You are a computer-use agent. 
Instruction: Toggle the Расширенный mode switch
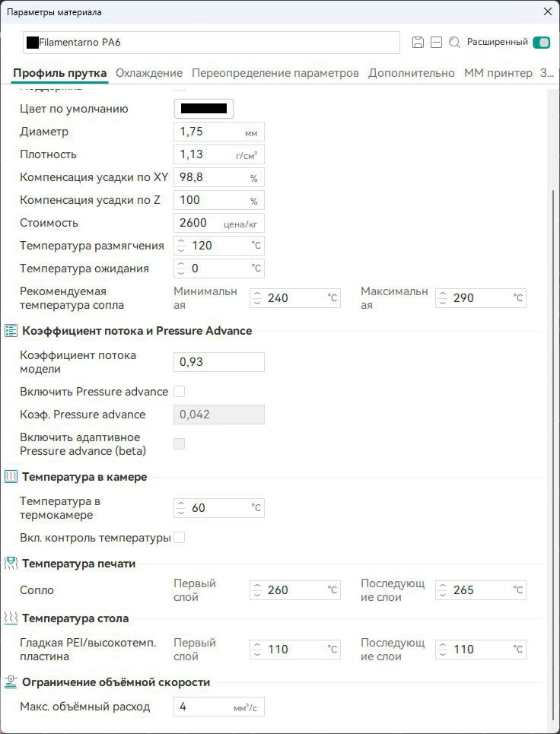(542, 43)
